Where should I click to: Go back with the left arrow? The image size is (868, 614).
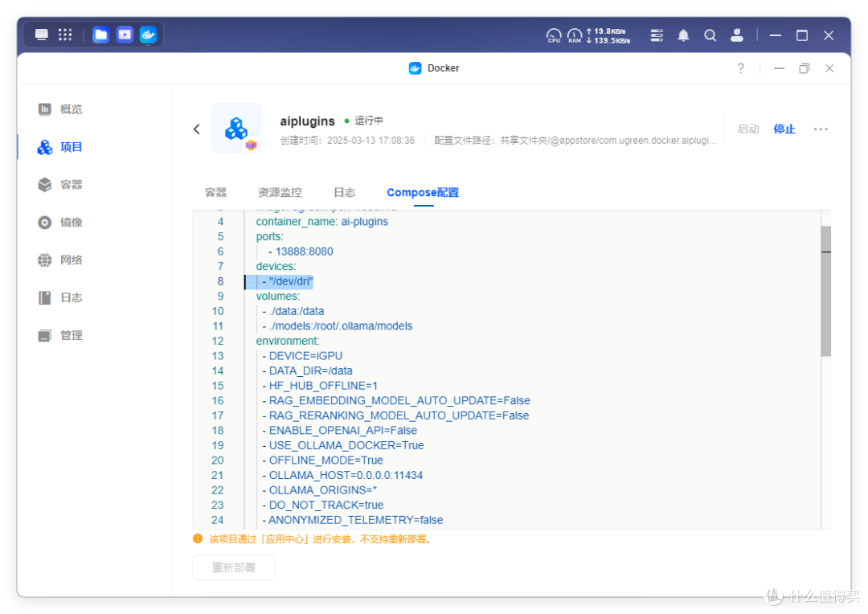(197, 129)
